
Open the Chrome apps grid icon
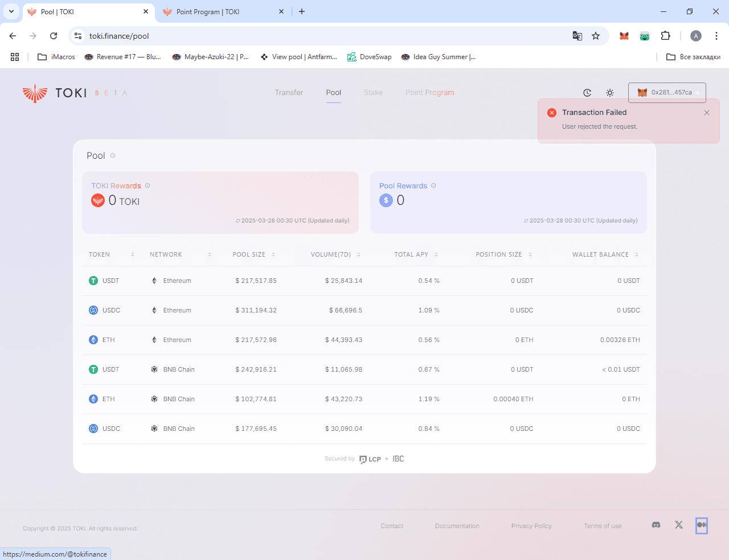pyautogui.click(x=15, y=57)
